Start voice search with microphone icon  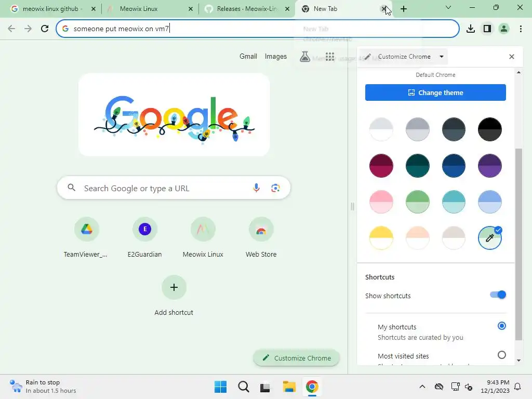pyautogui.click(x=256, y=188)
